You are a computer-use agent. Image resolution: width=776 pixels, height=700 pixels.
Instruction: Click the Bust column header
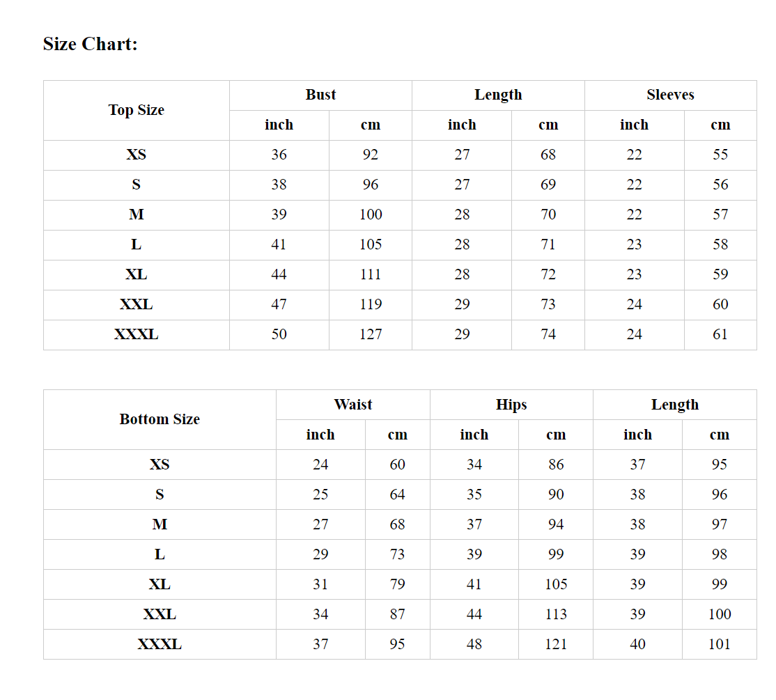pos(320,95)
